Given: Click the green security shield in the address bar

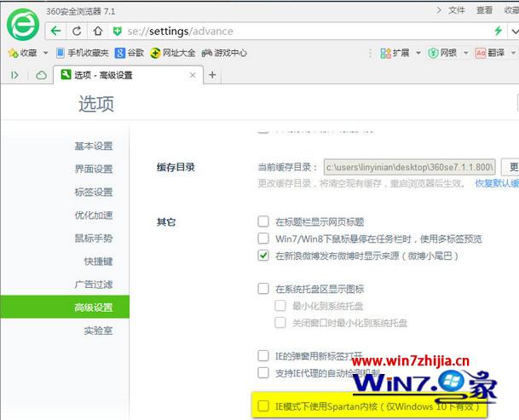Looking at the screenshot, I should (x=117, y=32).
